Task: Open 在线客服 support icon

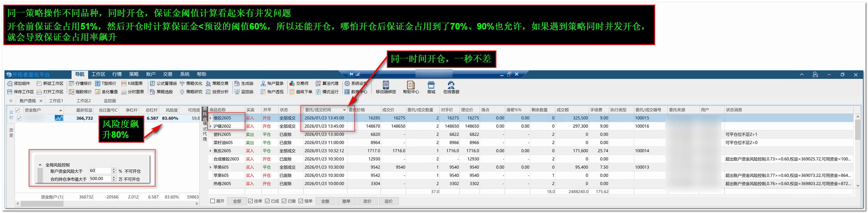Action: point(451,85)
